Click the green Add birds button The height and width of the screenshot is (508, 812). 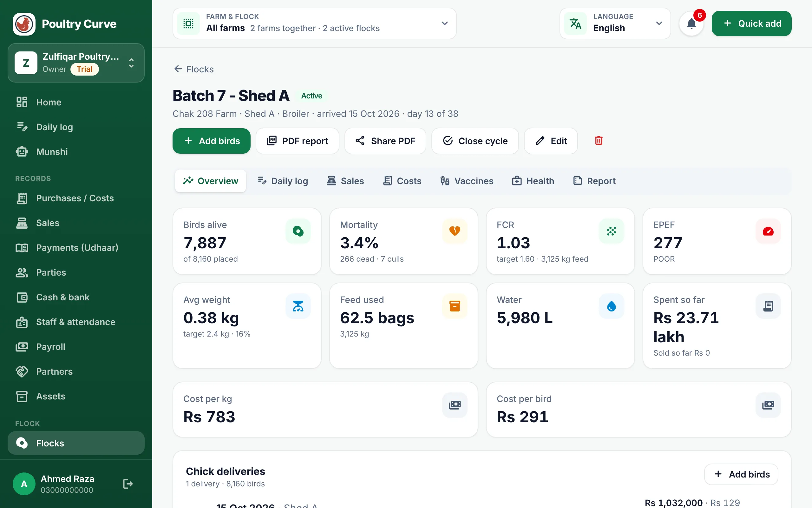pos(211,141)
